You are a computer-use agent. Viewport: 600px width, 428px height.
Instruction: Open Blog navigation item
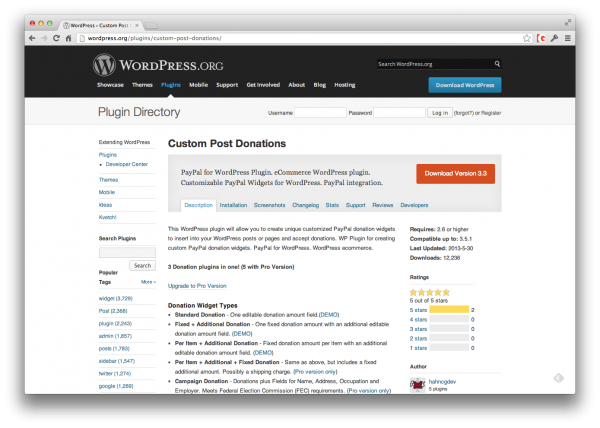click(x=320, y=85)
